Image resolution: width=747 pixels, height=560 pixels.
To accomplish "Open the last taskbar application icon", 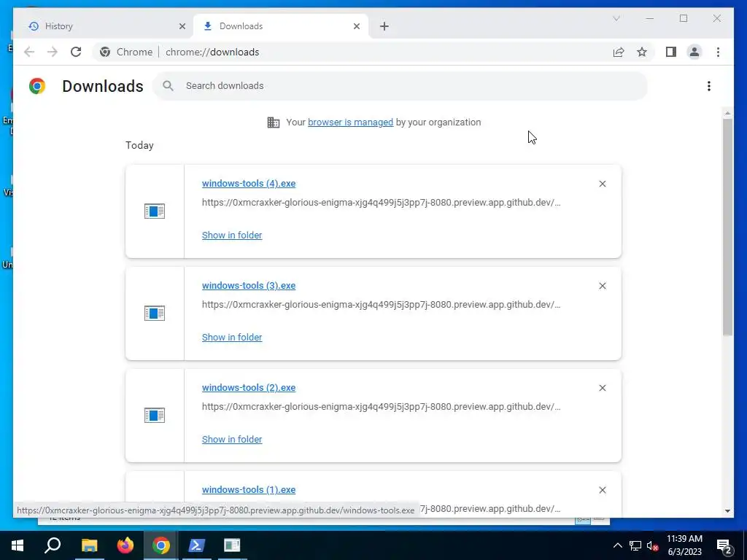I will click(232, 545).
